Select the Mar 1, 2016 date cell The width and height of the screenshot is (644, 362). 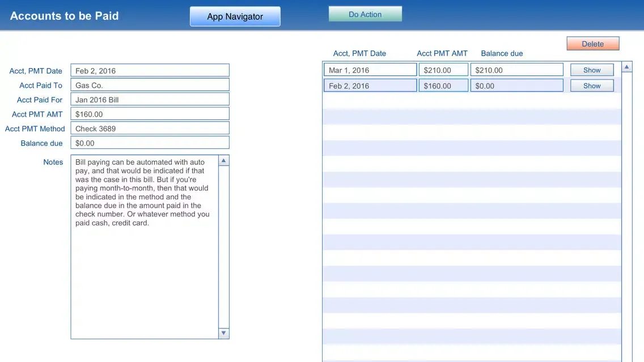click(370, 70)
